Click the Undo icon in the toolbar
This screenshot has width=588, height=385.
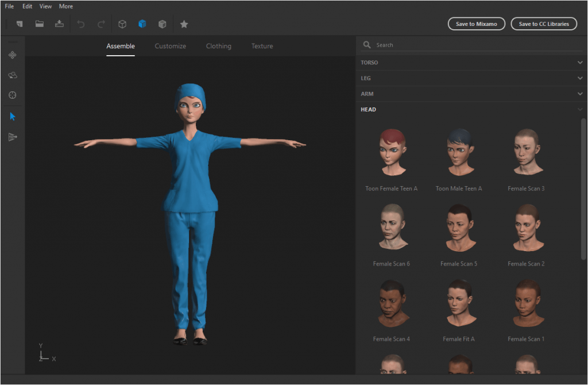click(x=80, y=24)
